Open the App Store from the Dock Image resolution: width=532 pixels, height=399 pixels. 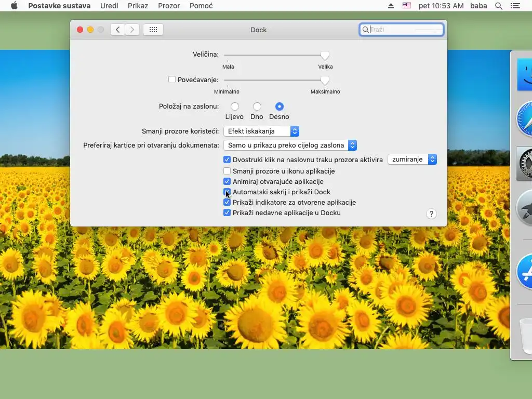coord(525,271)
